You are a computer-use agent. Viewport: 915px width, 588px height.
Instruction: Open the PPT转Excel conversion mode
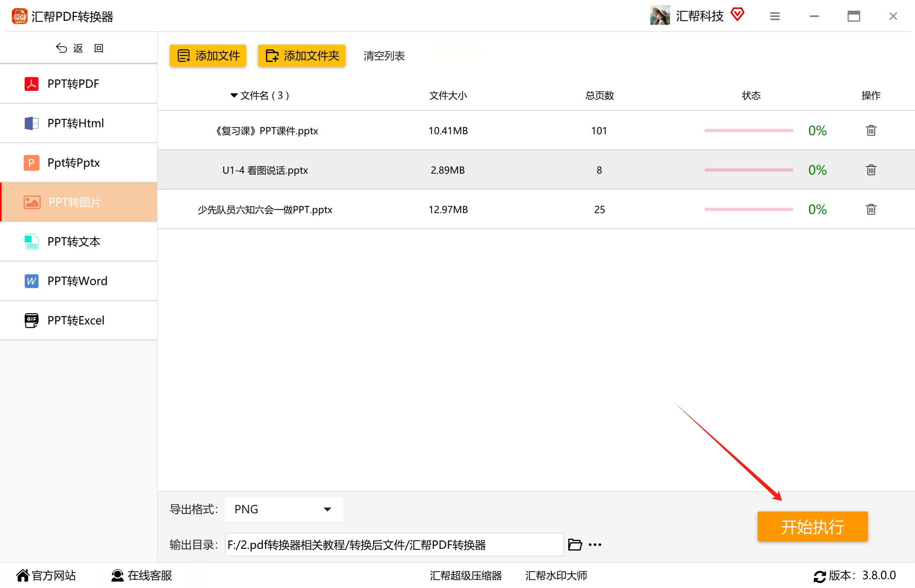tap(76, 320)
